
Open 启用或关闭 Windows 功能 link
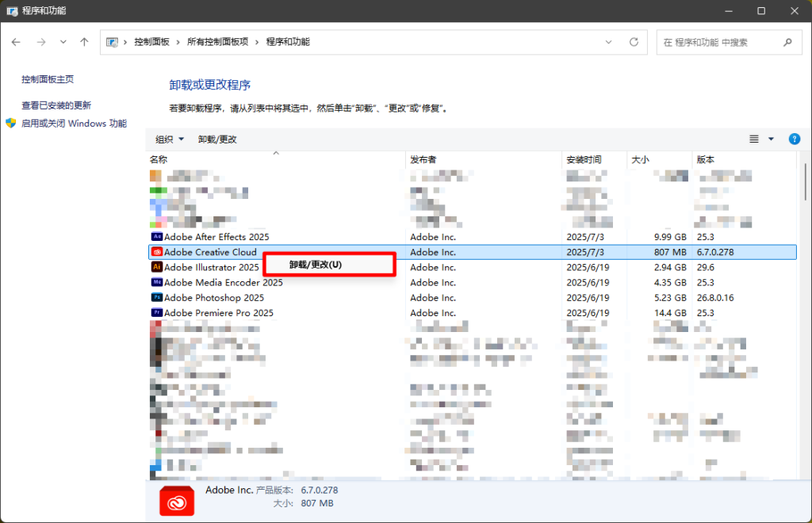point(74,123)
